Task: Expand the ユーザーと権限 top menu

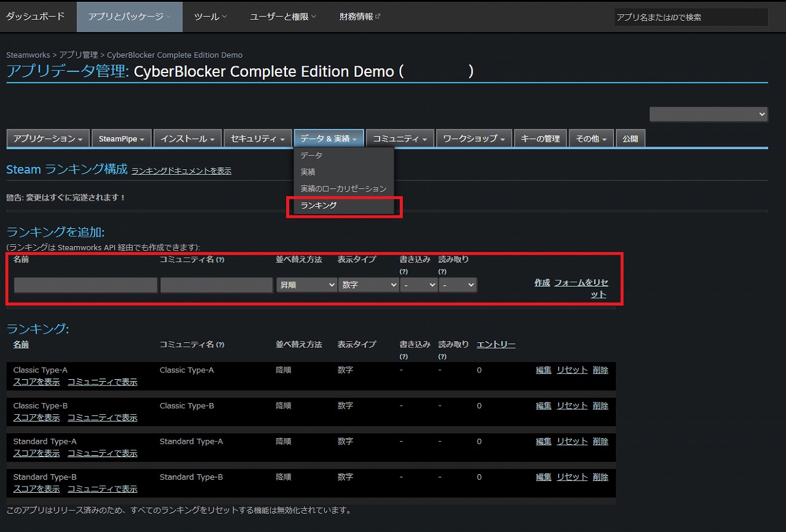Action: (x=283, y=17)
